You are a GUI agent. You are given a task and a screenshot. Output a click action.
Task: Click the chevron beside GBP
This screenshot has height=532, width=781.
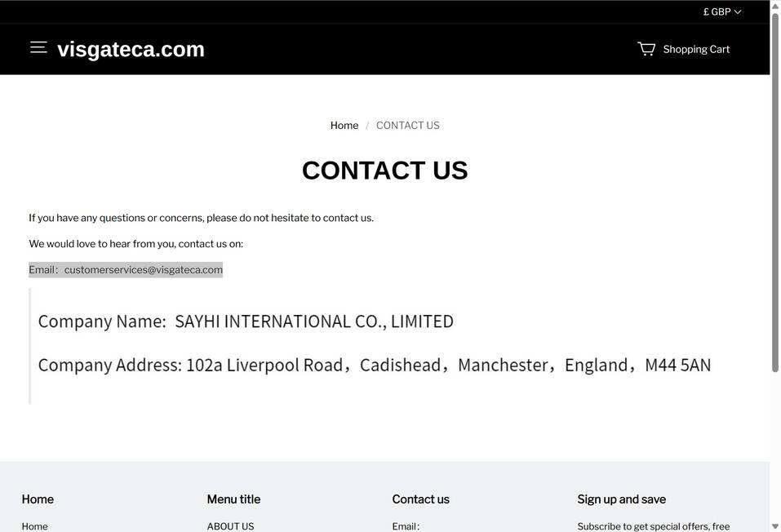pos(738,12)
